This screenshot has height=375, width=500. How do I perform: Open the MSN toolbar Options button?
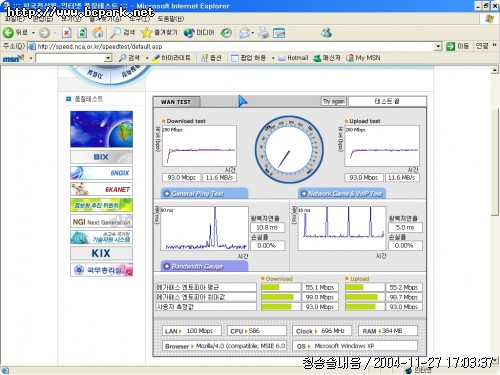click(211, 58)
